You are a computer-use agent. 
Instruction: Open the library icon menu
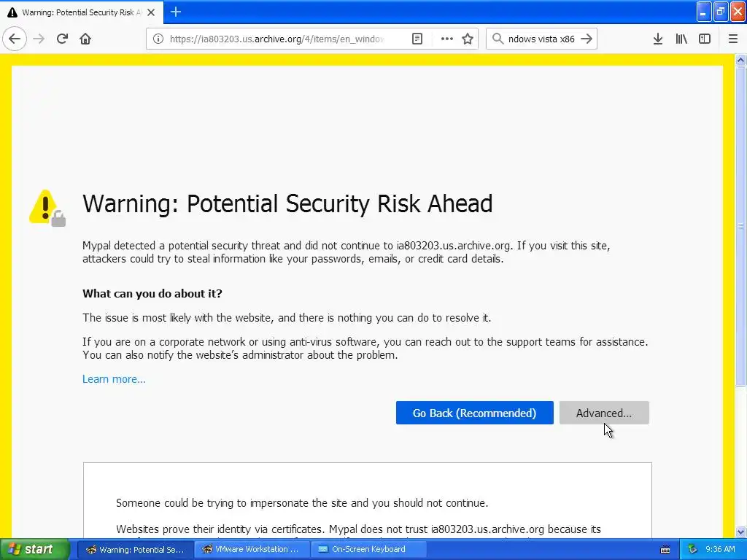point(681,39)
